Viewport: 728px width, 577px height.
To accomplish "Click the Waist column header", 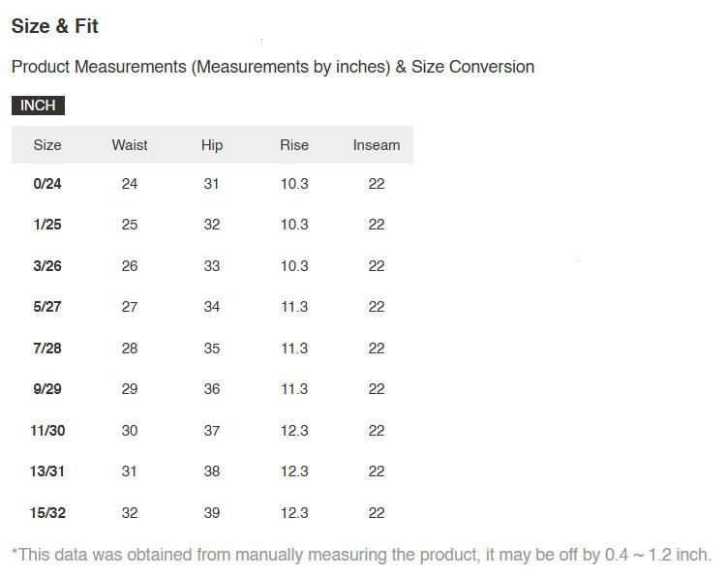I will [x=130, y=145].
